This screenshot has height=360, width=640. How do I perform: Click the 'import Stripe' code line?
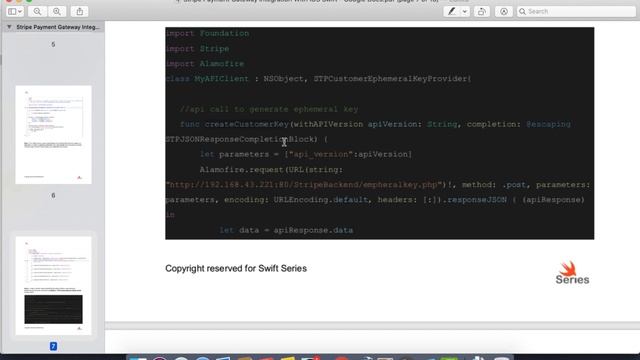(x=198, y=49)
